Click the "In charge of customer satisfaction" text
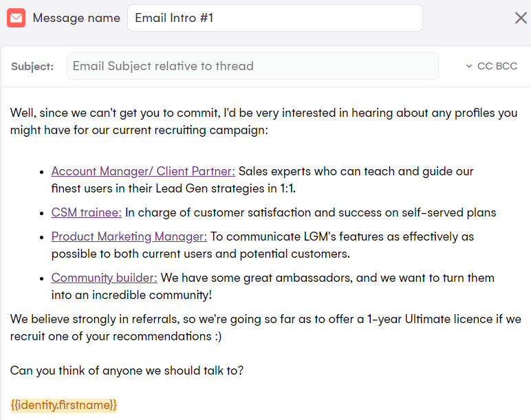 [310, 212]
